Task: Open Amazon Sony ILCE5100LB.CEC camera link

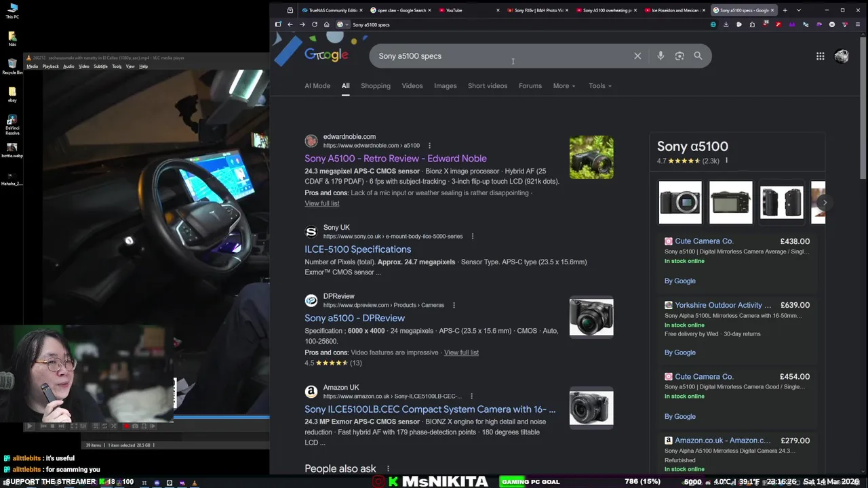Action: click(430, 409)
